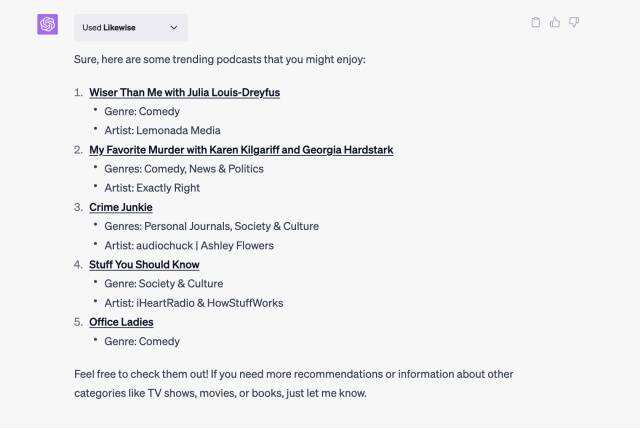
Task: Expand the Used Likewise chevron arrow
Action: point(173,28)
